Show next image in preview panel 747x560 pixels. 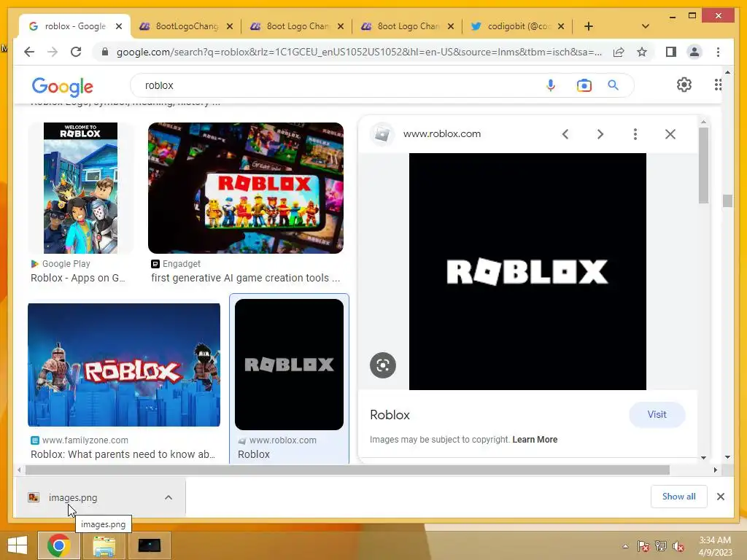tap(600, 134)
